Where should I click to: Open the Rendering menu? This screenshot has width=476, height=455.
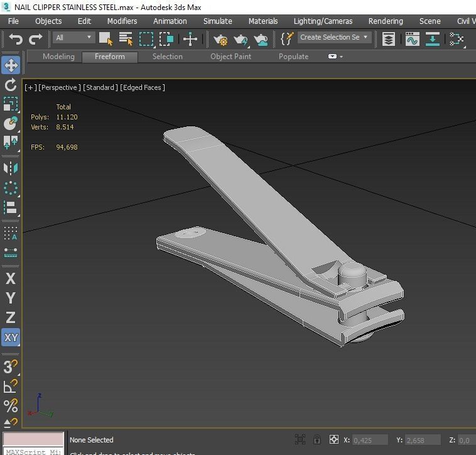click(x=386, y=21)
